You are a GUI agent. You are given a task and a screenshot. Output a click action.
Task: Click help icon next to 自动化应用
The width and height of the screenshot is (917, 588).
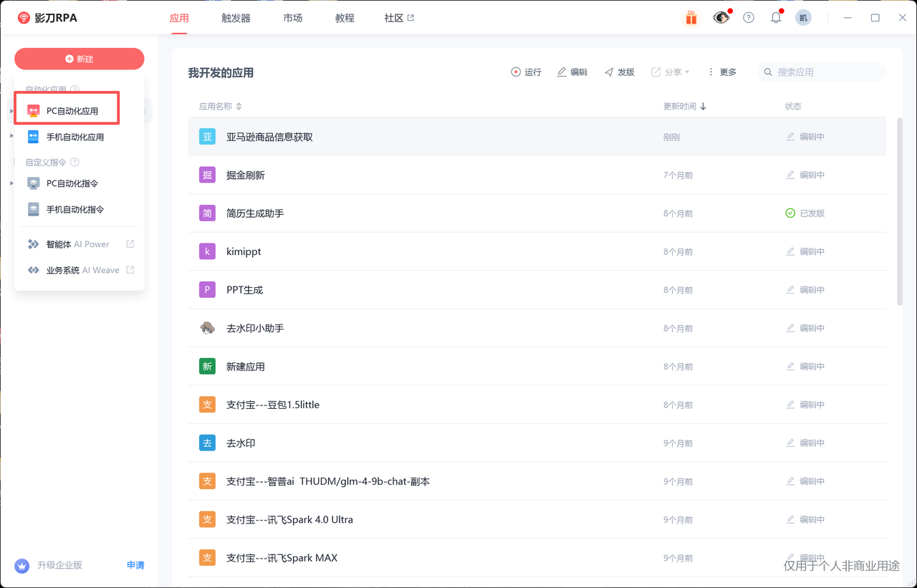75,90
